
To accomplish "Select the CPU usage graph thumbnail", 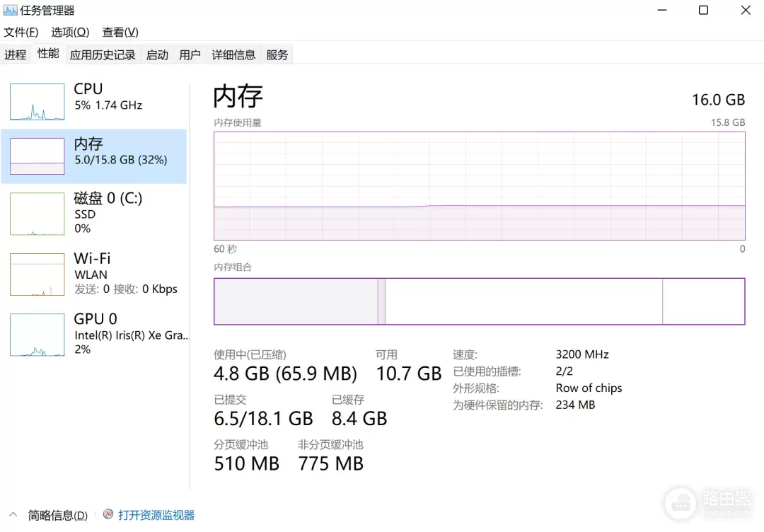I will [37, 102].
